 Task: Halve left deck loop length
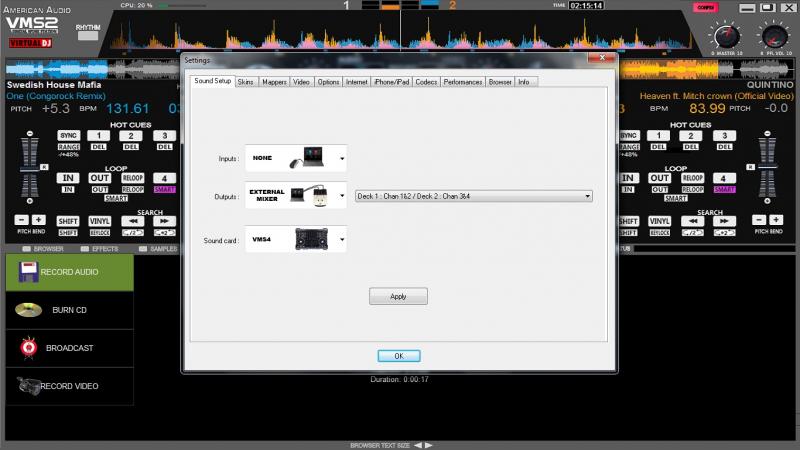coord(133,233)
